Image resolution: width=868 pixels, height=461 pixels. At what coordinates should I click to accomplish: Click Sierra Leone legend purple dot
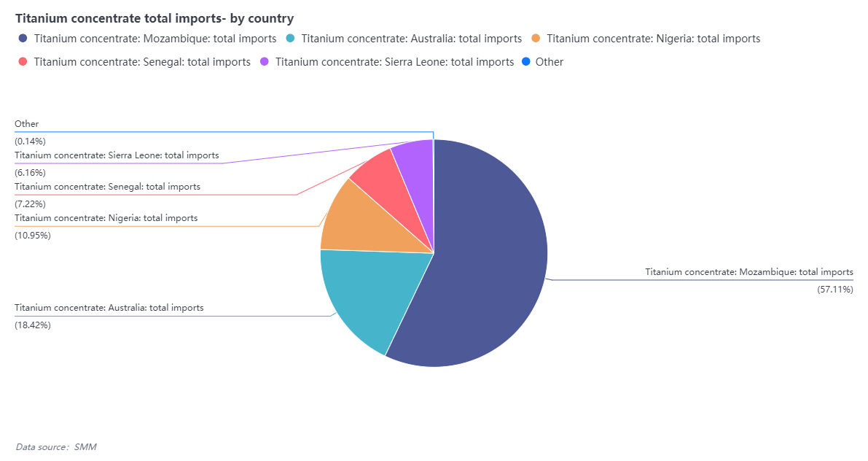tap(265, 62)
